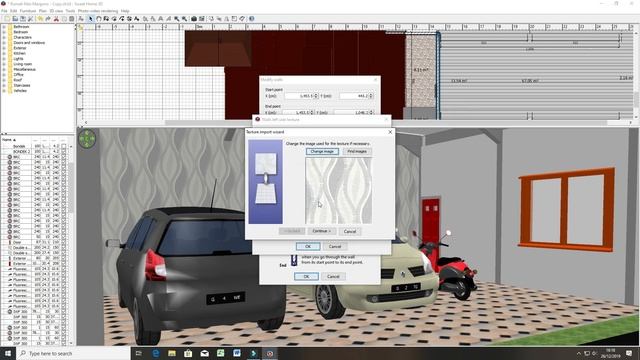640x360 pixels.
Task: Click the taskbar search box
Action: click(x=73, y=353)
